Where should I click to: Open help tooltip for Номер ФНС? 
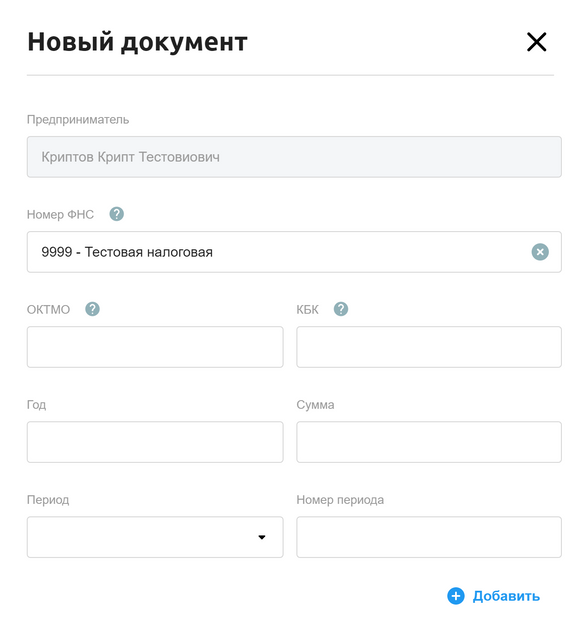click(116, 214)
